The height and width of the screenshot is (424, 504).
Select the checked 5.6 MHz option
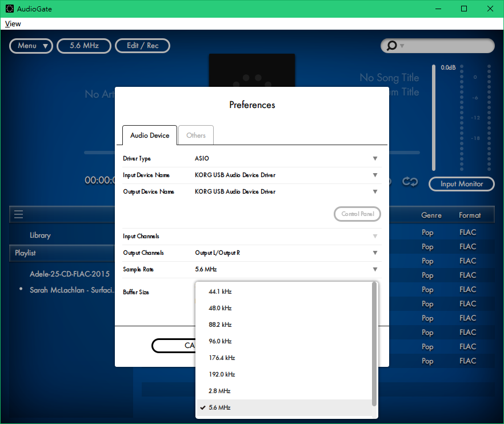284,407
